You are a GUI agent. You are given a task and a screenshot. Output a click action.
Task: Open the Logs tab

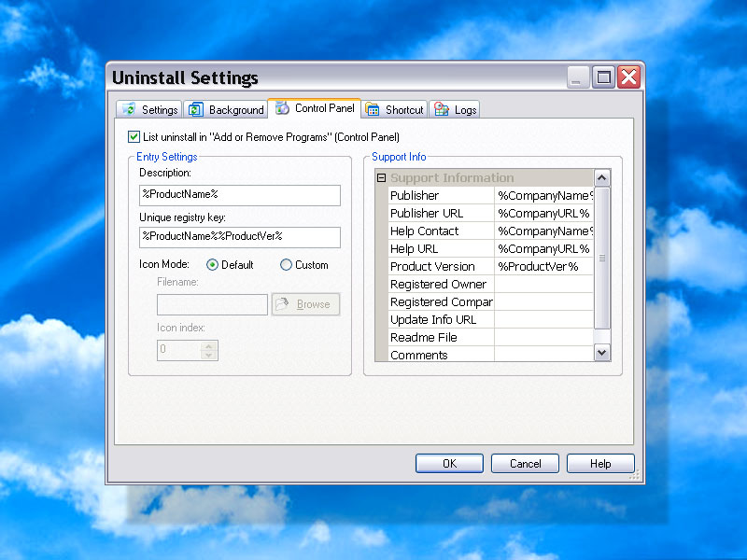tap(455, 109)
